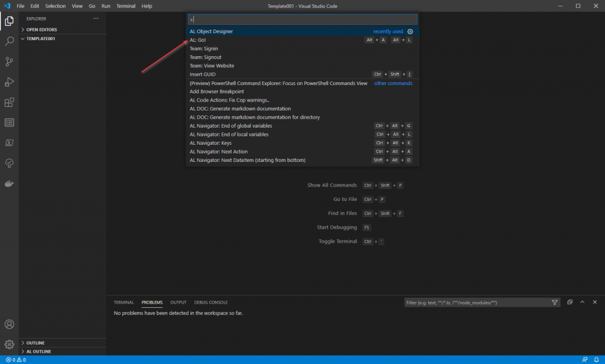Image resolution: width=605 pixels, height=364 pixels.
Task: Open the Run and Debug view icon
Action: tap(9, 82)
